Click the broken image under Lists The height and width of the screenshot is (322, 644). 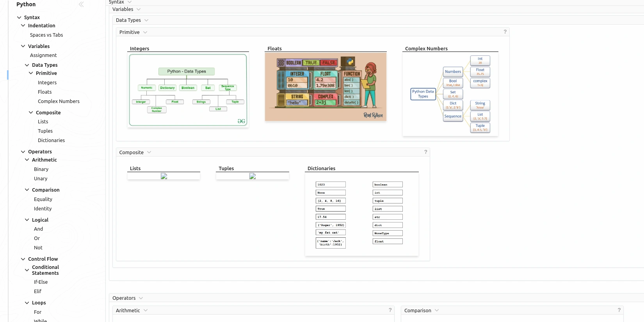click(164, 176)
